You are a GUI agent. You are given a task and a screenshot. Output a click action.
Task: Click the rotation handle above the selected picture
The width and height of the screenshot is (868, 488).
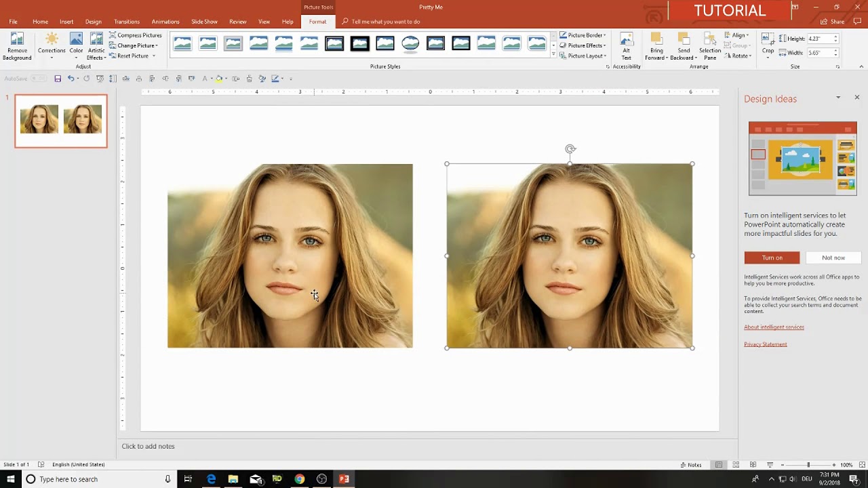[570, 149]
